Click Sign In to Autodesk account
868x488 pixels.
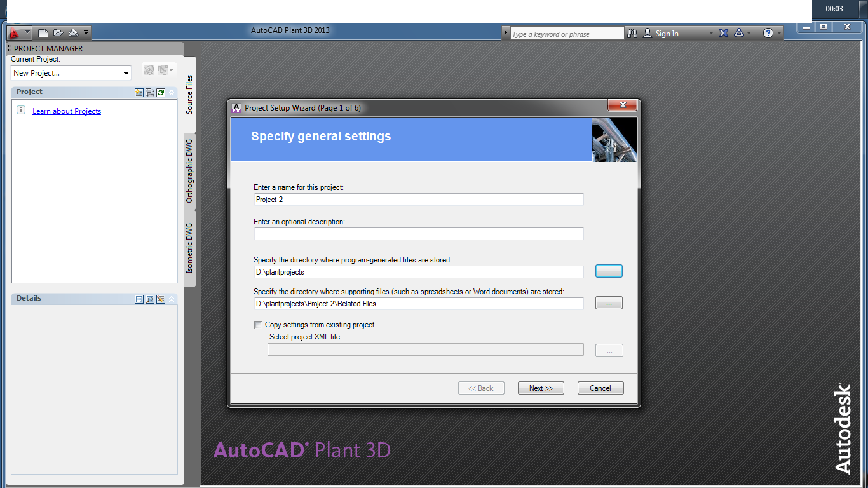tap(667, 34)
